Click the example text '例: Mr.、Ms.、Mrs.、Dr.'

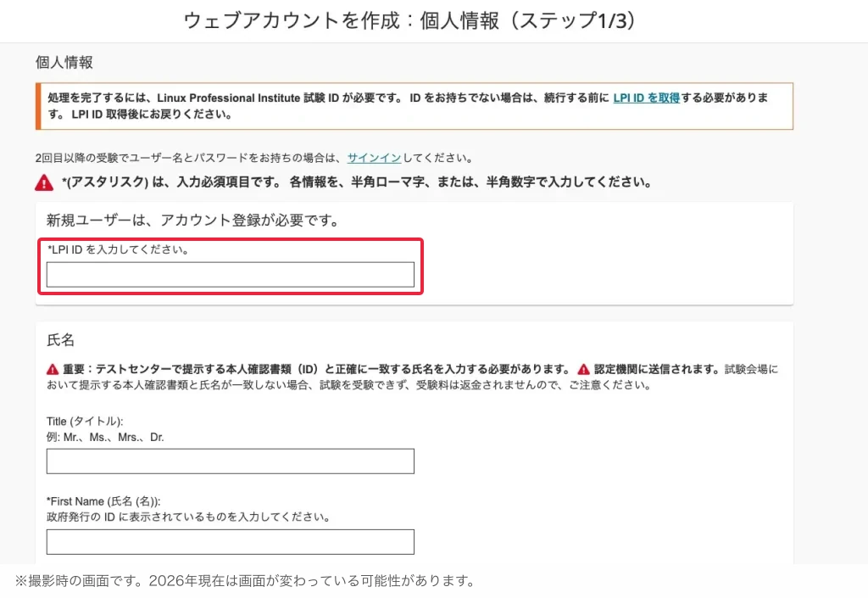pos(105,437)
